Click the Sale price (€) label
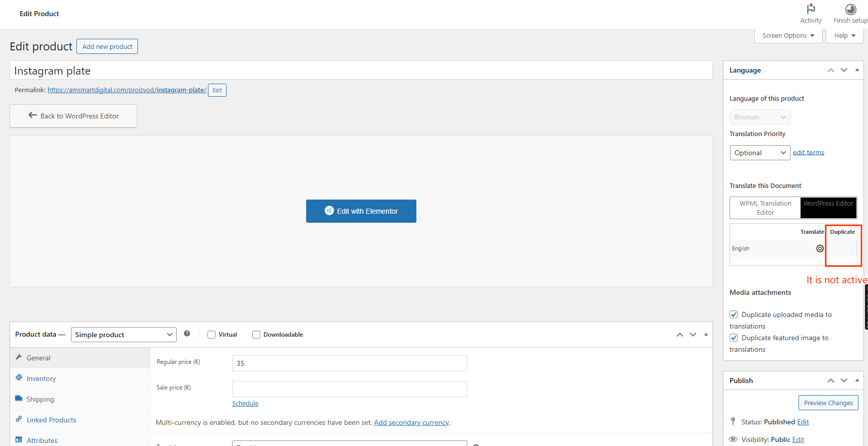Image resolution: width=868 pixels, height=446 pixels. tap(174, 388)
